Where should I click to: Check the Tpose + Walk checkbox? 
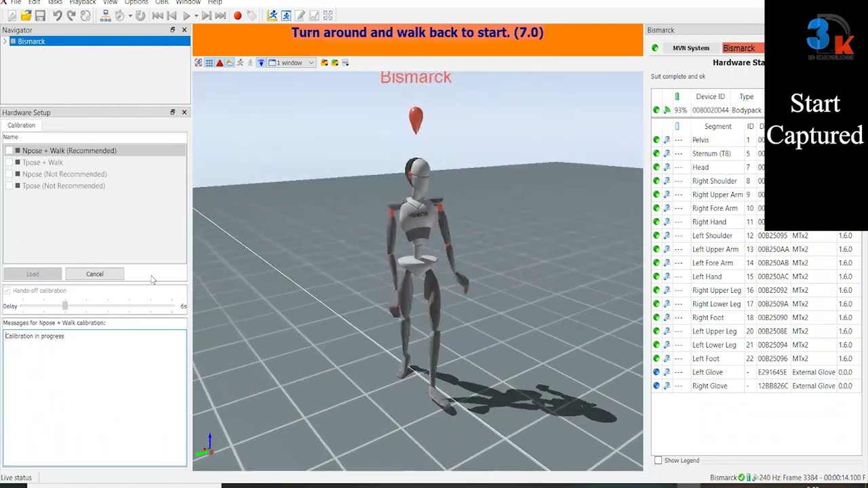(x=9, y=162)
